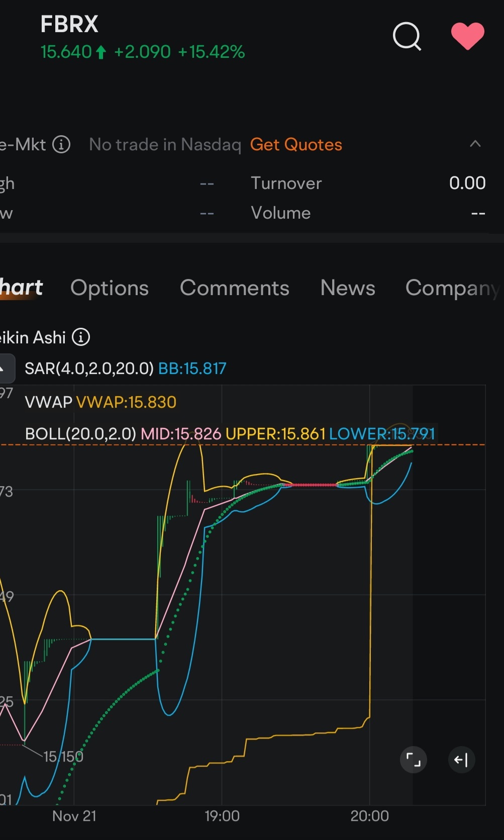Tap the MID:15.826 value

point(181,433)
